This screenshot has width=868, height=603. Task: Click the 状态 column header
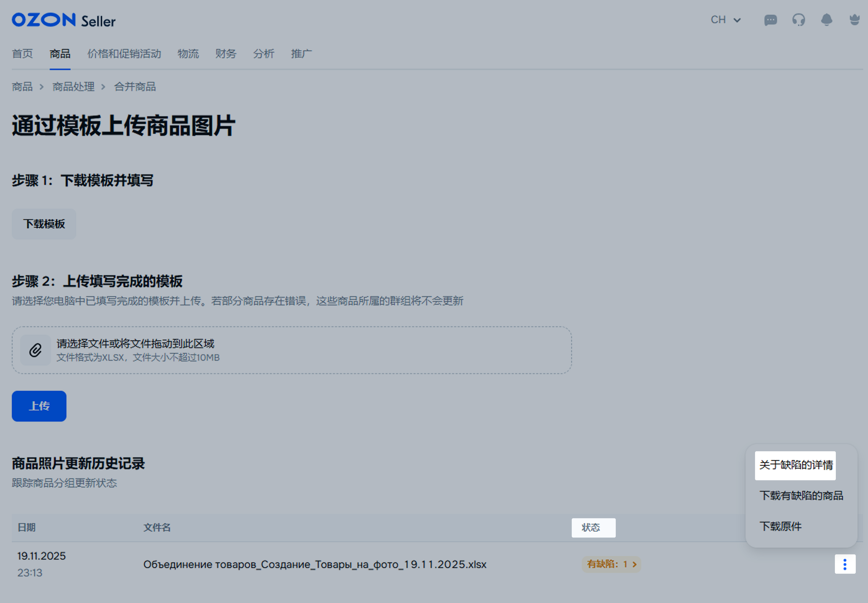click(593, 528)
